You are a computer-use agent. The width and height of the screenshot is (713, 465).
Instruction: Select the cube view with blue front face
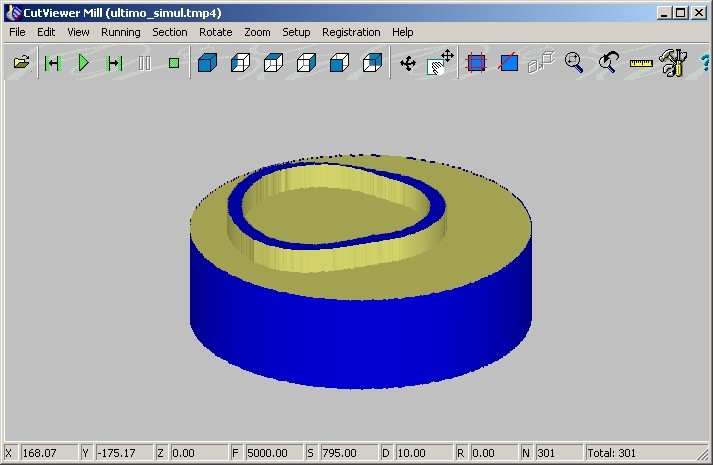click(x=339, y=63)
